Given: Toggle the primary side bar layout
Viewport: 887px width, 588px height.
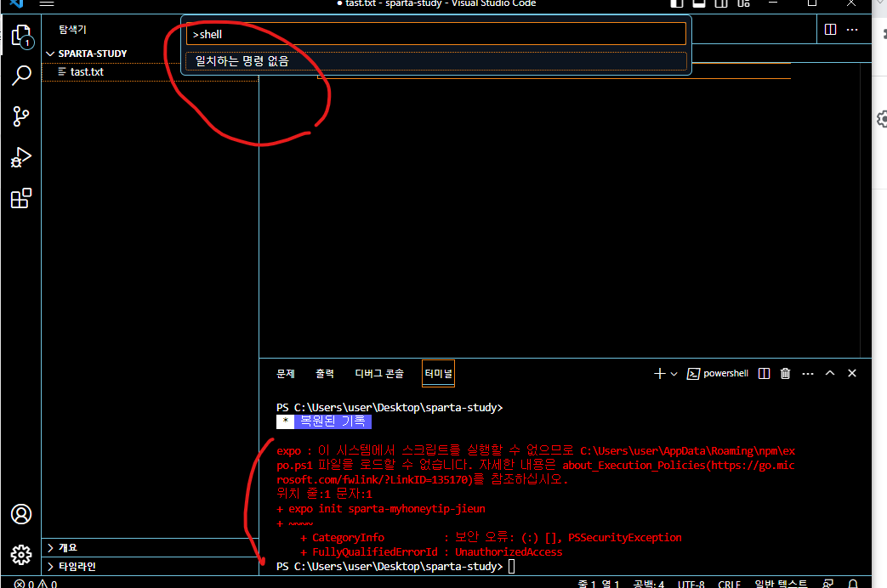Looking at the screenshot, I should click(677, 3).
